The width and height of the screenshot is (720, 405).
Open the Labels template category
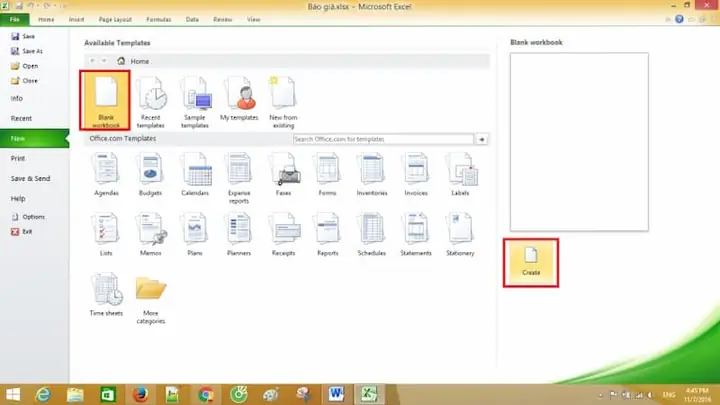click(x=460, y=174)
